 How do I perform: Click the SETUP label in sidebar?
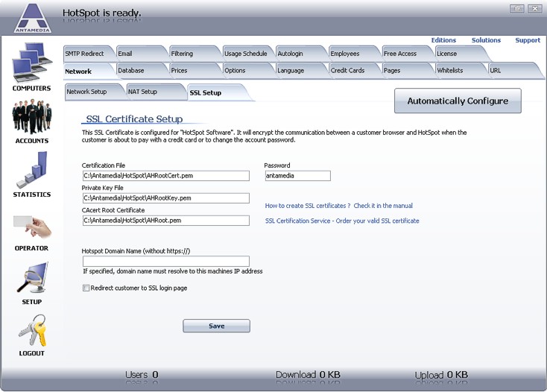pyautogui.click(x=32, y=302)
